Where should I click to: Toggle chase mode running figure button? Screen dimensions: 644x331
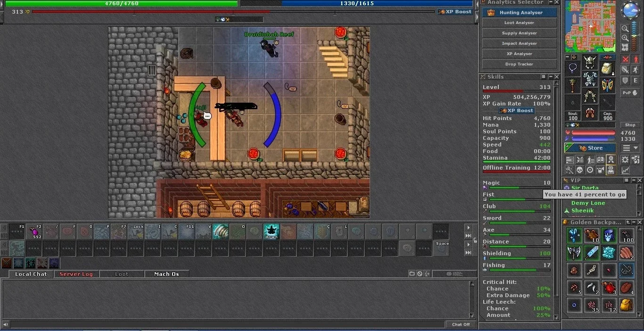pos(636,70)
